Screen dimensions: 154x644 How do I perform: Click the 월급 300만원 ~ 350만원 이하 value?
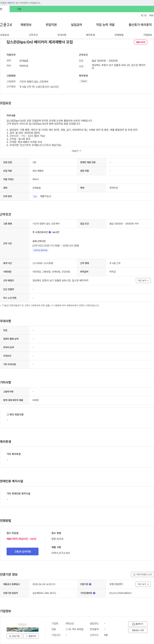pos(124,224)
